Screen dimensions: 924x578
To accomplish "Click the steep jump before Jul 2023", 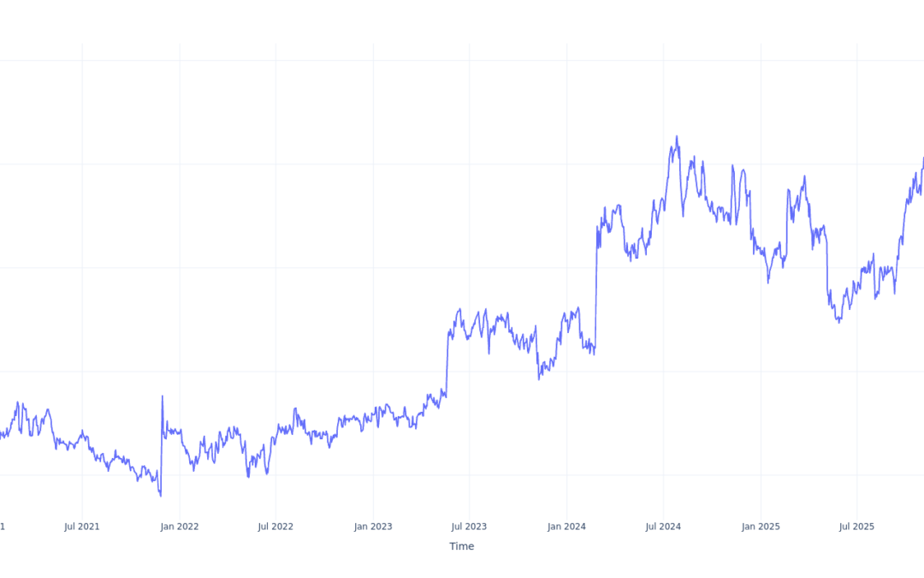I will [447, 360].
